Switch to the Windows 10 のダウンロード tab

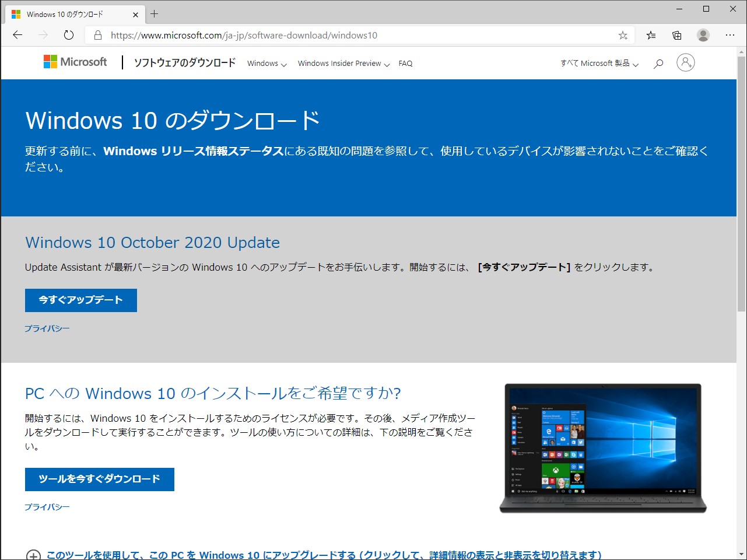click(x=70, y=14)
